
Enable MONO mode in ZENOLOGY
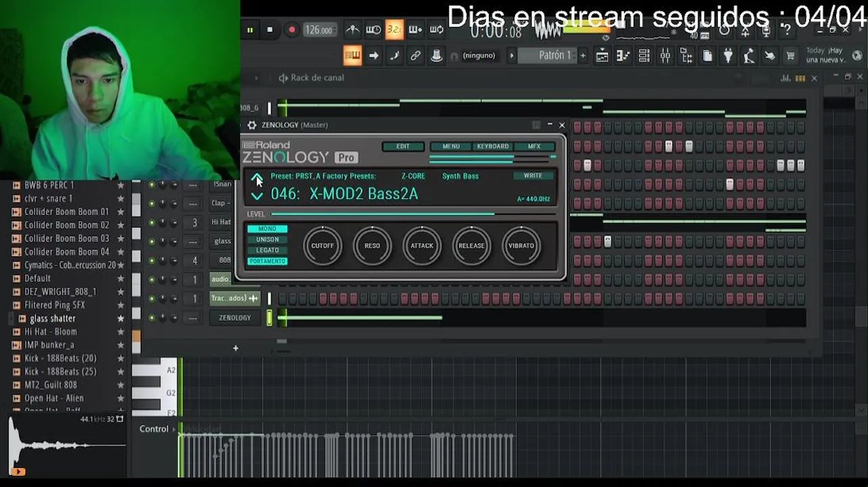pos(267,229)
